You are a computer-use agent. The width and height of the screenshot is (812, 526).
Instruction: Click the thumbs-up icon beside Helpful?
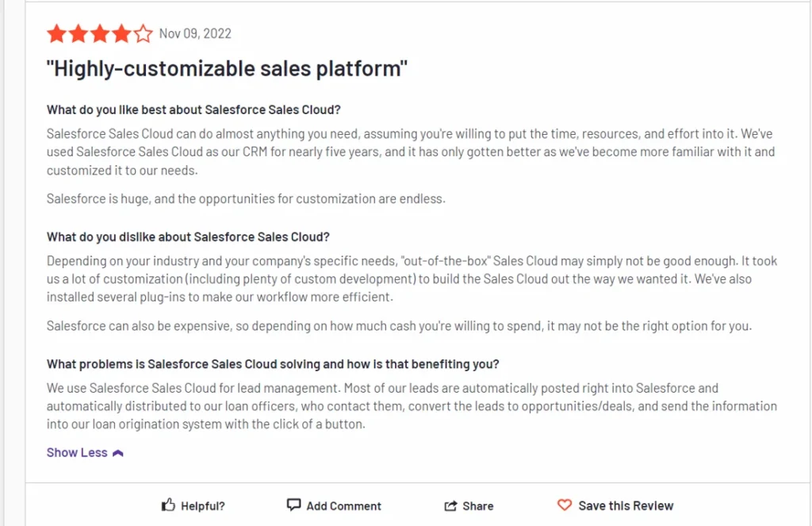click(x=168, y=505)
